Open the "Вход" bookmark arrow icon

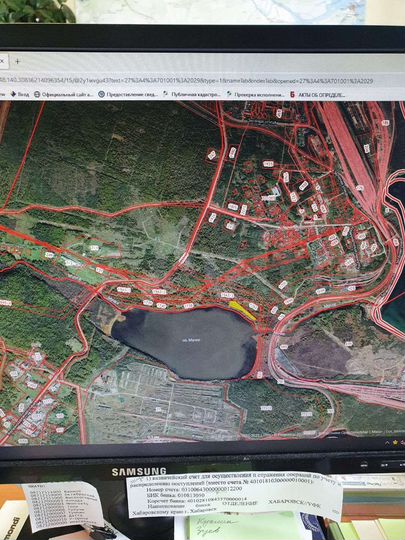13,94
